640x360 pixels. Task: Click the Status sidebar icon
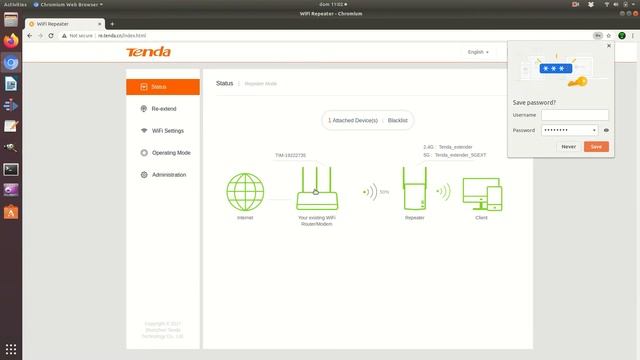[144, 87]
